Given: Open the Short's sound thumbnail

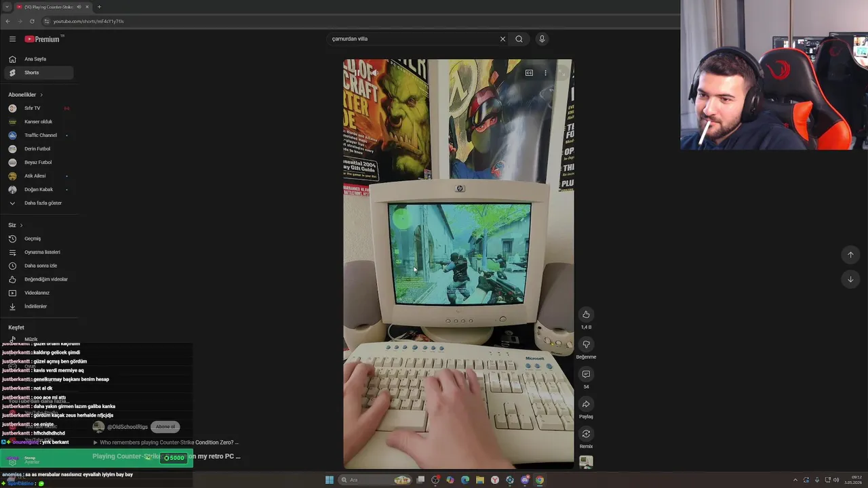Looking at the screenshot, I should click(x=586, y=462).
